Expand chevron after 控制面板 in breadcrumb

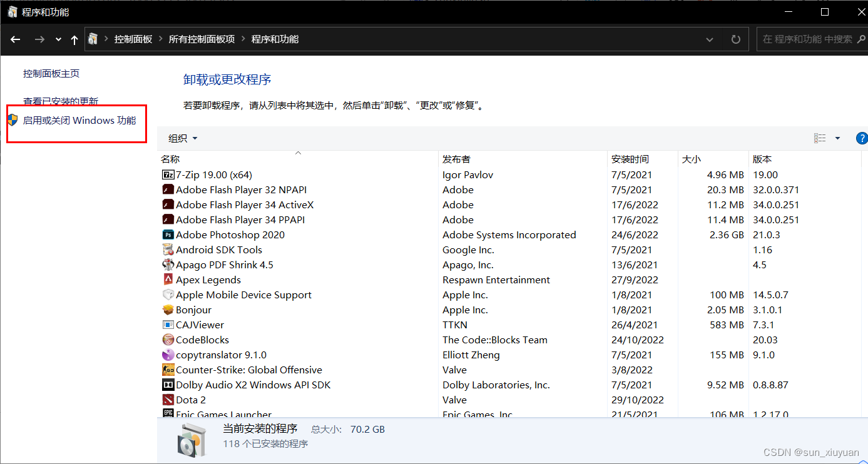pyautogui.click(x=161, y=39)
